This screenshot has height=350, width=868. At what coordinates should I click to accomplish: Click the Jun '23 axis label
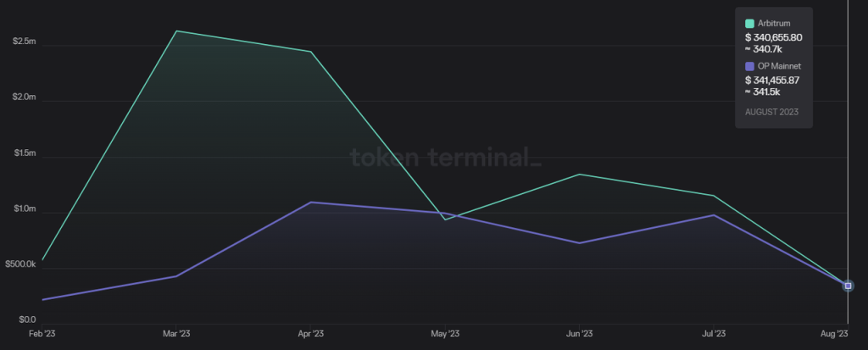(580, 334)
